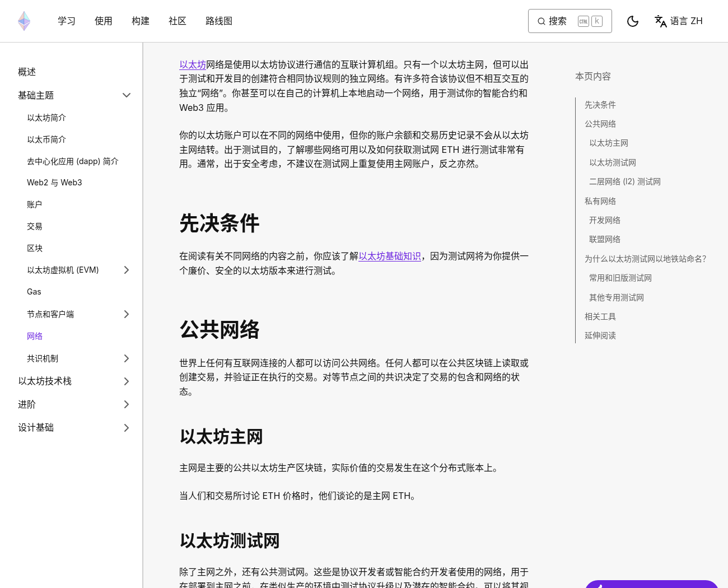Open the 搜索 search box
This screenshot has width=728, height=588.
[570, 21]
